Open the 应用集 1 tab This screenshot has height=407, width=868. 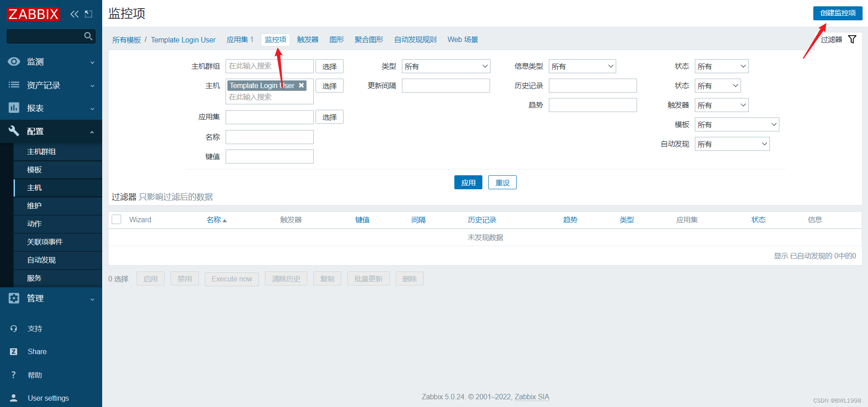[x=240, y=40]
